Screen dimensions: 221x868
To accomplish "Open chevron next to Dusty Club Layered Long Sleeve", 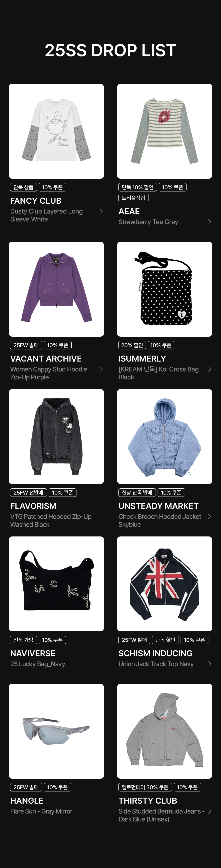I will pos(101,211).
